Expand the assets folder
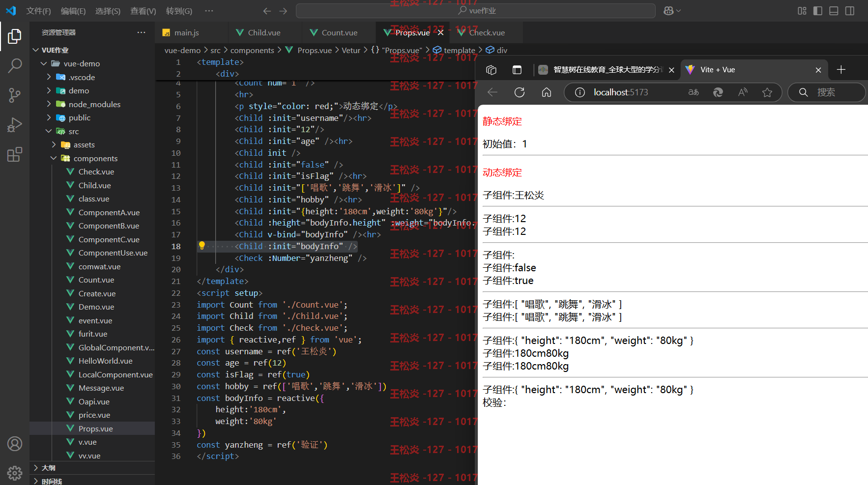 coord(54,144)
